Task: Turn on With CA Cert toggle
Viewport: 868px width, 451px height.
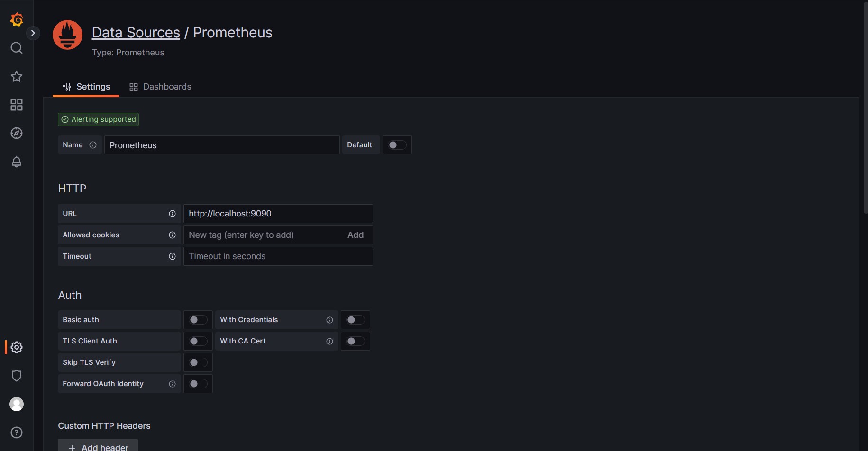Action: (355, 341)
